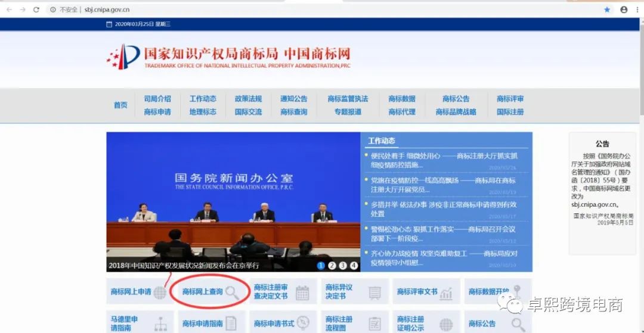Open news item 齐心协力战疫情
Screen dimensions: 644x333
444,258
